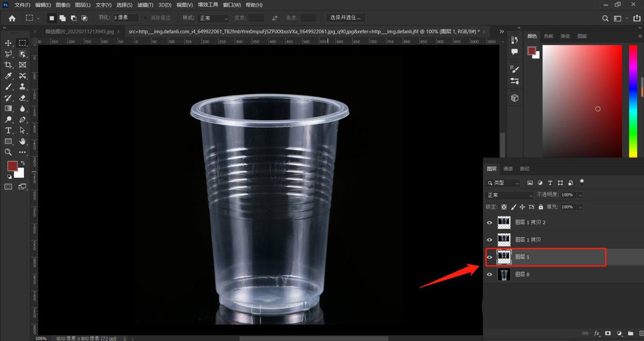The width and height of the screenshot is (644, 341).
Task: Expand the hidden document tabs chevron
Action: click(502, 32)
